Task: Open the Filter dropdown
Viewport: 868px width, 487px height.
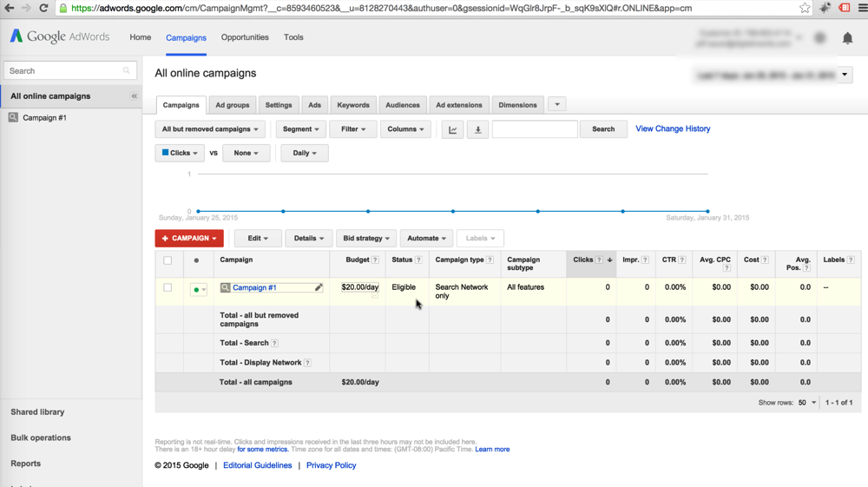Action: [353, 129]
